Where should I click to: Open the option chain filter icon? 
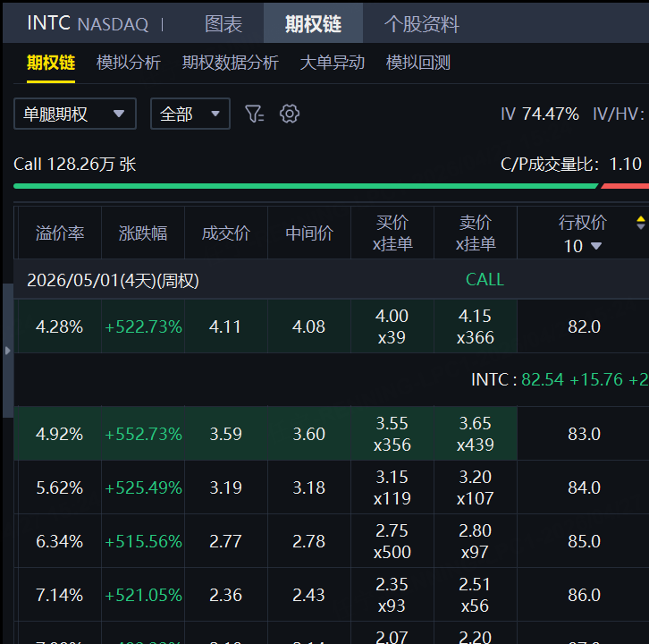(255, 114)
